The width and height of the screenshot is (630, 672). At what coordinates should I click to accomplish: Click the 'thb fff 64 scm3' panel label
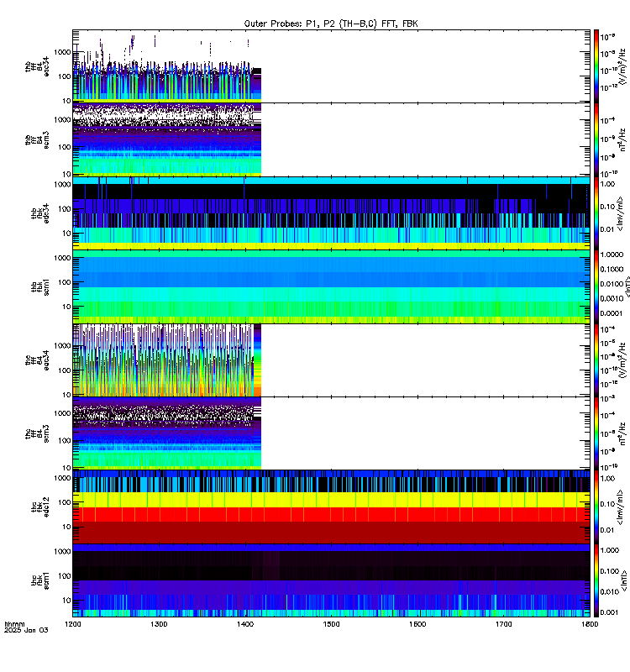37,139
